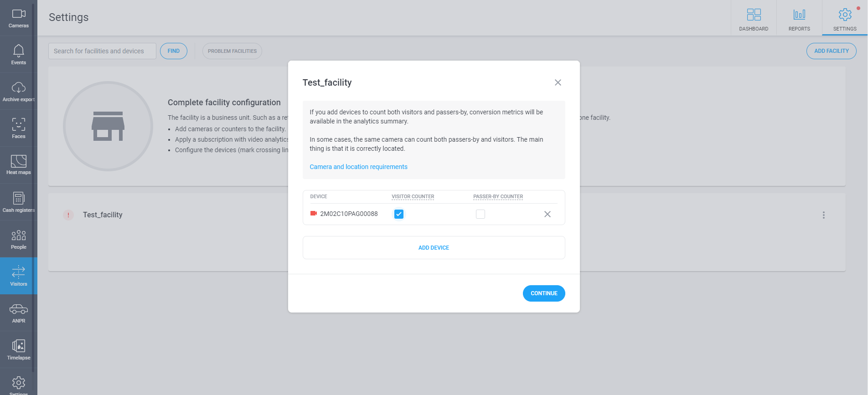Focus the facilities and devices search field
Screen dimensions: 868x395
[x=102, y=51]
